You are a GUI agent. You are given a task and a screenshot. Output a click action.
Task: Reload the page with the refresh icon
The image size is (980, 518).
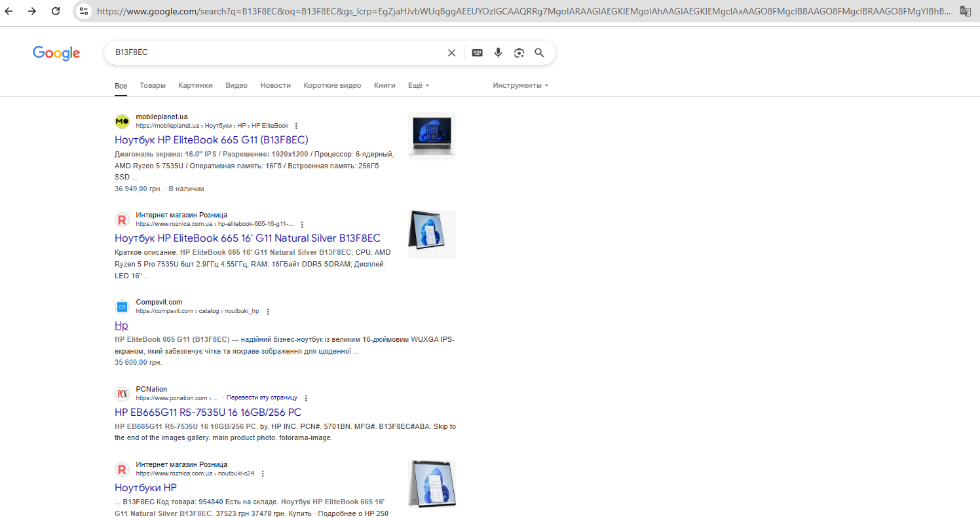click(56, 11)
